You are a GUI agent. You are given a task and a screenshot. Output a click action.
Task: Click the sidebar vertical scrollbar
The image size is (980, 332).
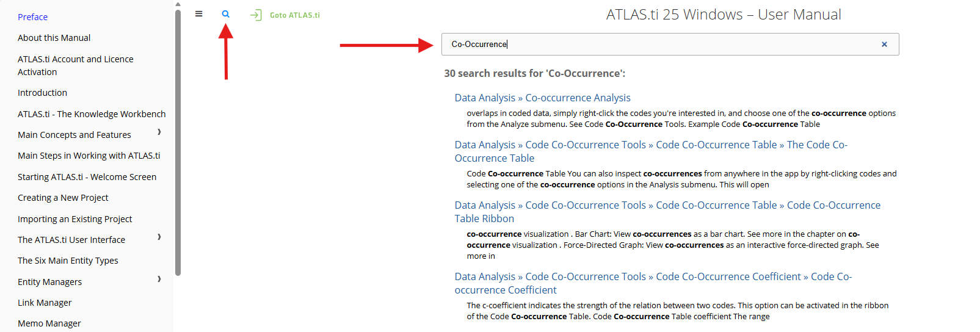coord(178,143)
